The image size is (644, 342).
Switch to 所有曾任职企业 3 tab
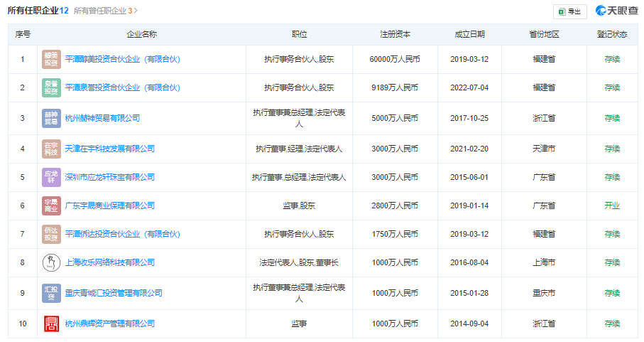pyautogui.click(x=105, y=11)
